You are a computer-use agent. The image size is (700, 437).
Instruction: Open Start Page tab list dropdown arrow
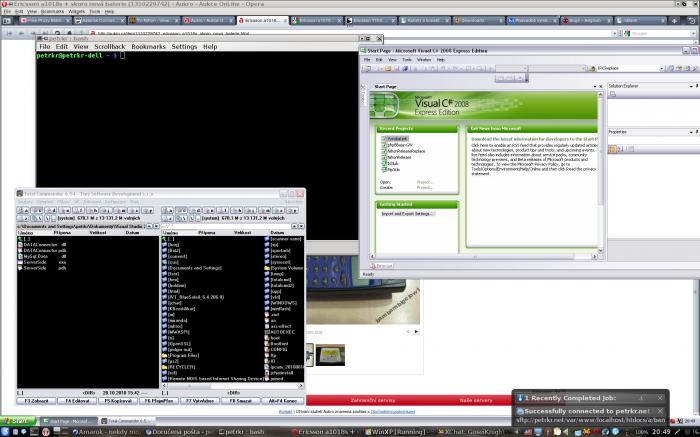pyautogui.click(x=595, y=87)
